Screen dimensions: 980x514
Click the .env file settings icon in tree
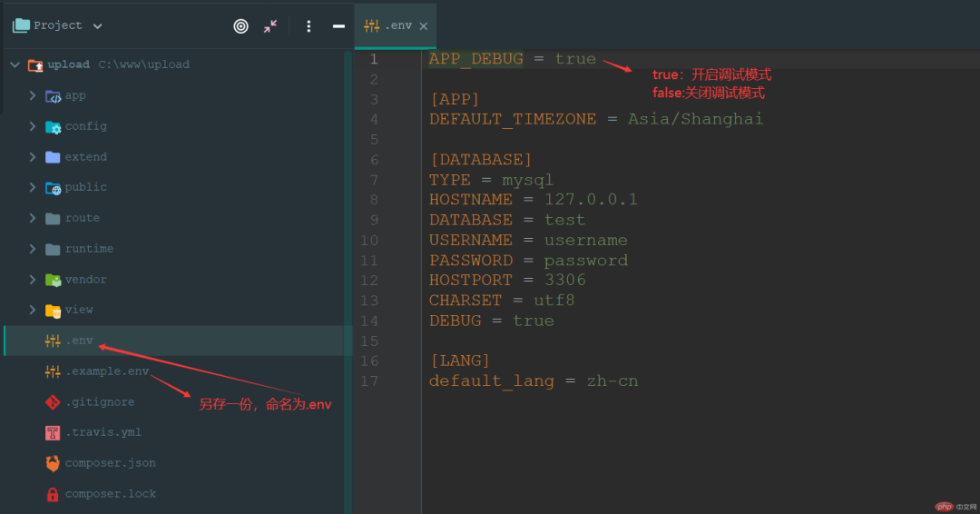53,341
